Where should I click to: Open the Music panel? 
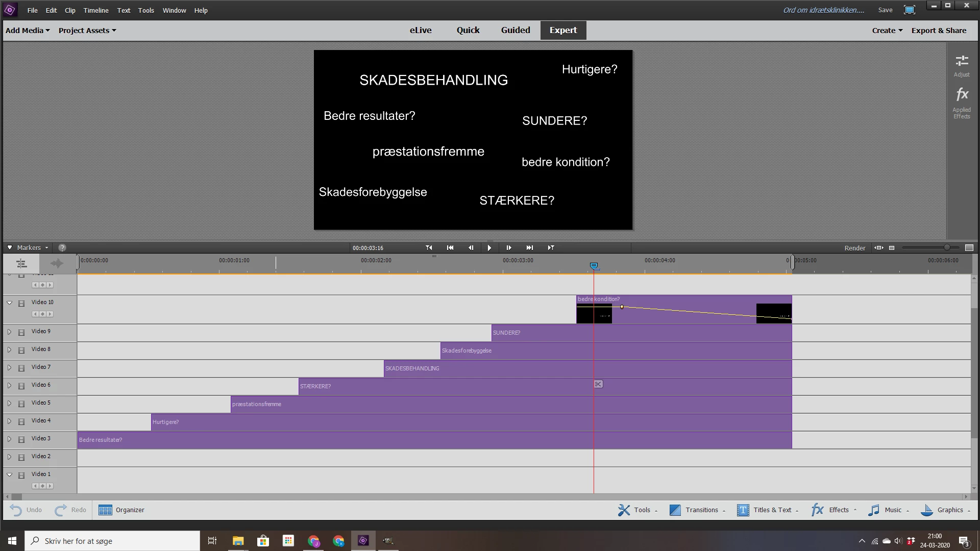coord(888,510)
